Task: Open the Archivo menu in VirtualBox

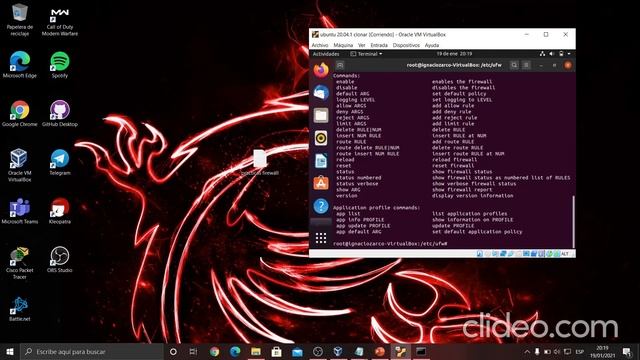Action: click(320, 45)
